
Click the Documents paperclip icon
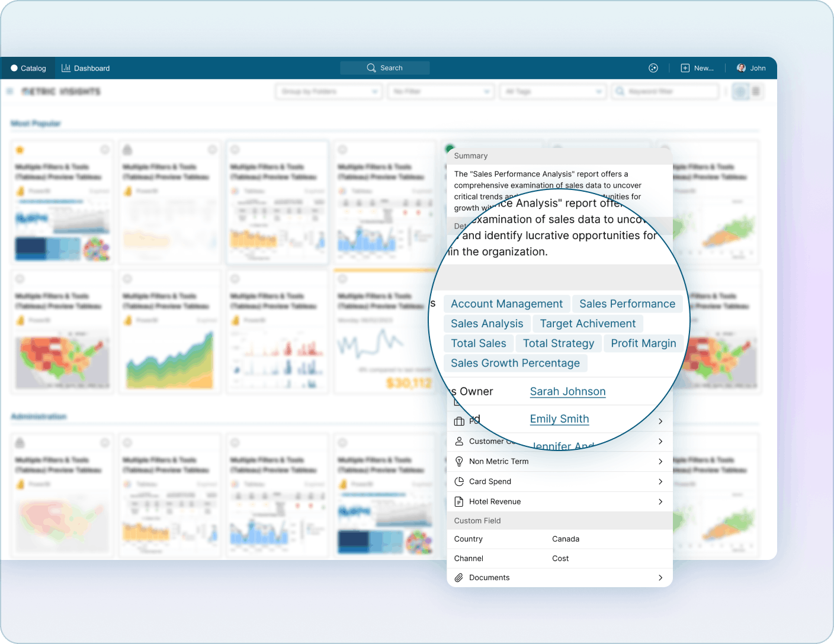click(458, 577)
